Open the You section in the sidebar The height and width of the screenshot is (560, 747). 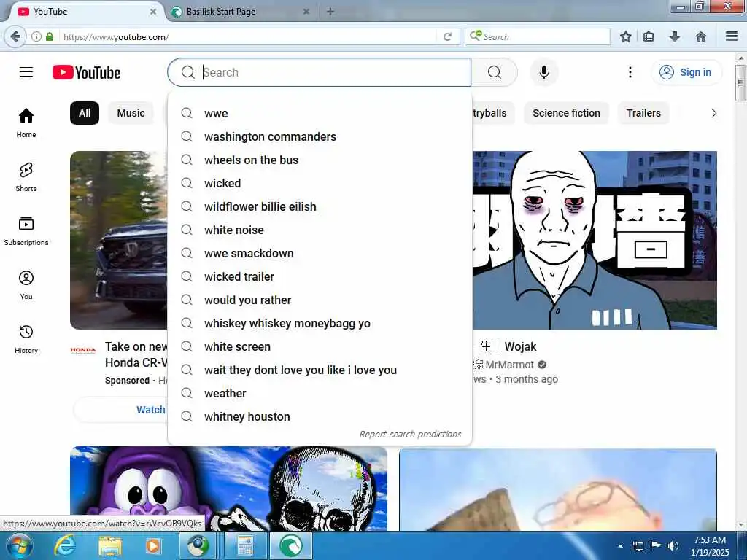[x=26, y=285]
